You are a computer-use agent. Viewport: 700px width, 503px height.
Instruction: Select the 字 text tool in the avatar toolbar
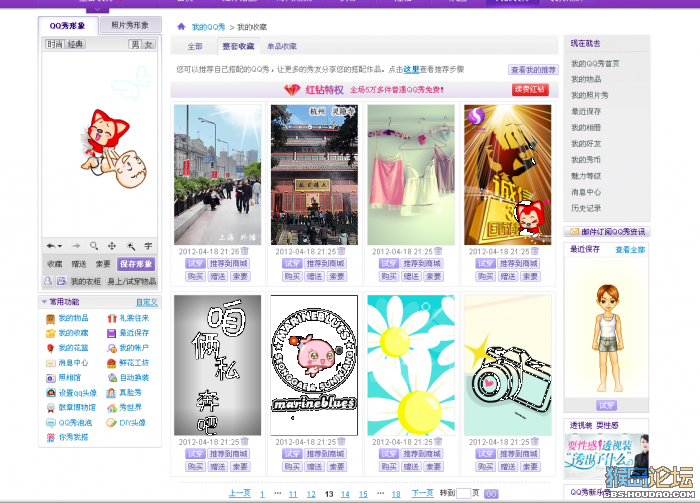pyautogui.click(x=148, y=246)
